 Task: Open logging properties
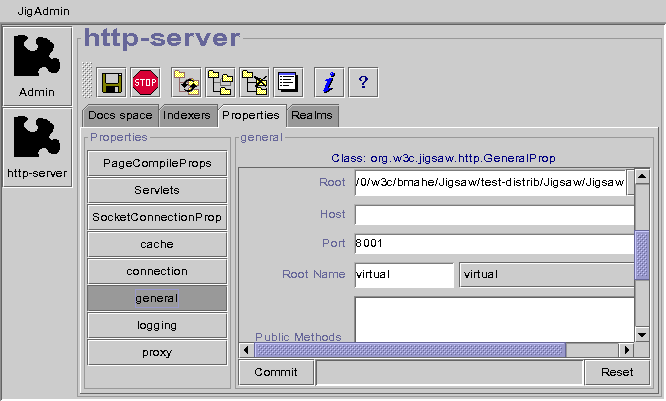[157, 325]
